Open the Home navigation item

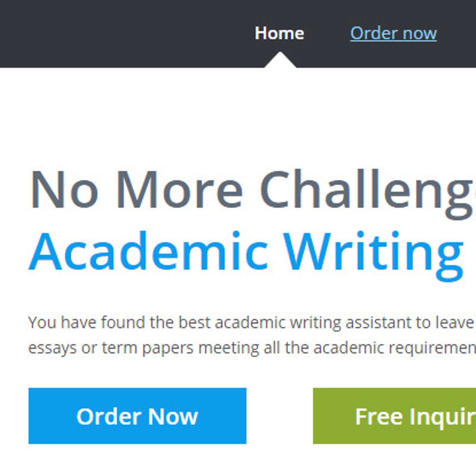pos(279,33)
